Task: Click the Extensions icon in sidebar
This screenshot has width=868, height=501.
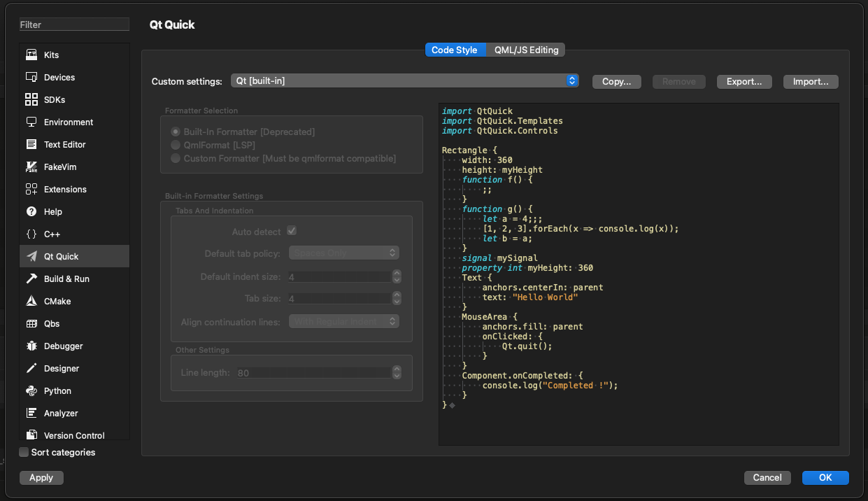Action: pyautogui.click(x=31, y=189)
